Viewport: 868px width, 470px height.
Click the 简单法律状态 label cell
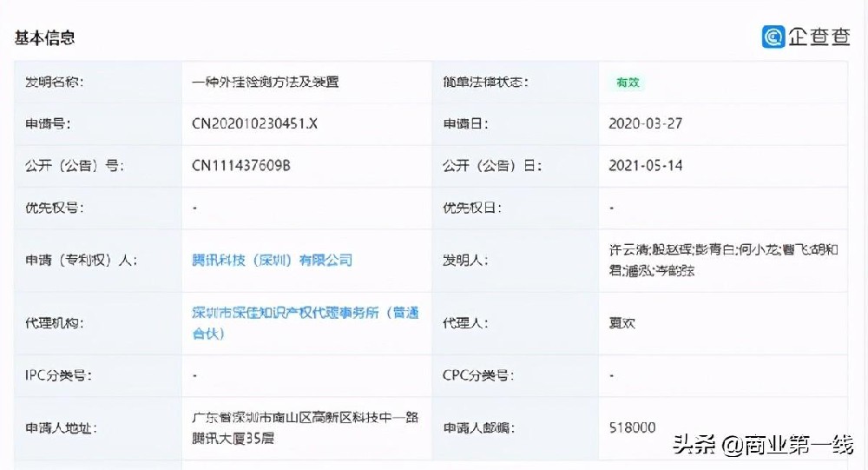pyautogui.click(x=516, y=82)
